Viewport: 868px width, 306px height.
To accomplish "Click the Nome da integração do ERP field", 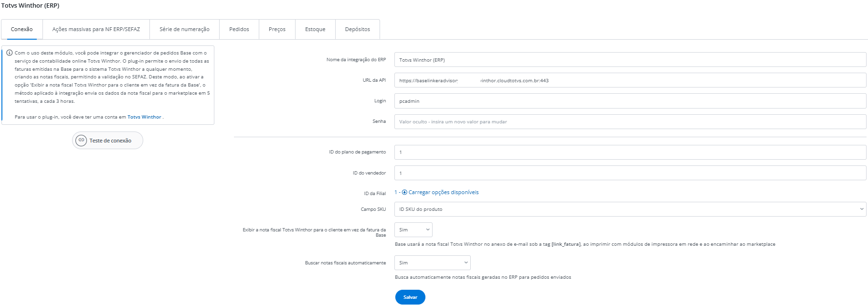I will click(x=630, y=60).
